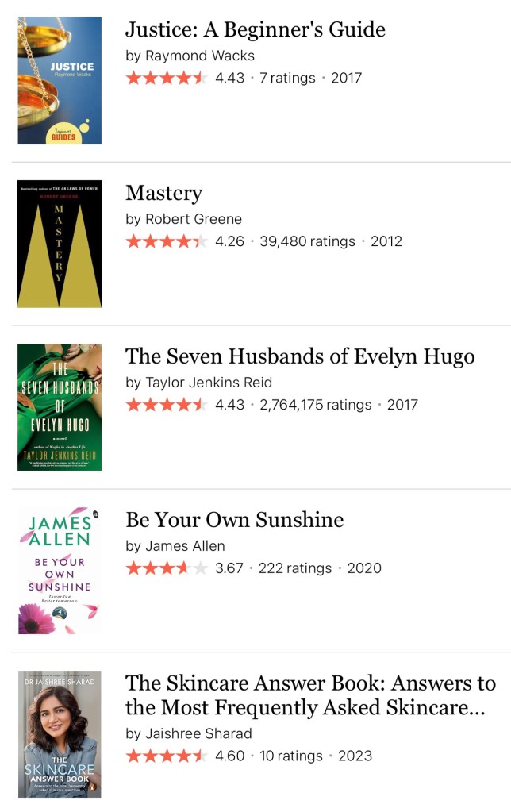Image resolution: width=511 pixels, height=812 pixels.
Task: Open the Mastery book title link
Action: pos(163,194)
